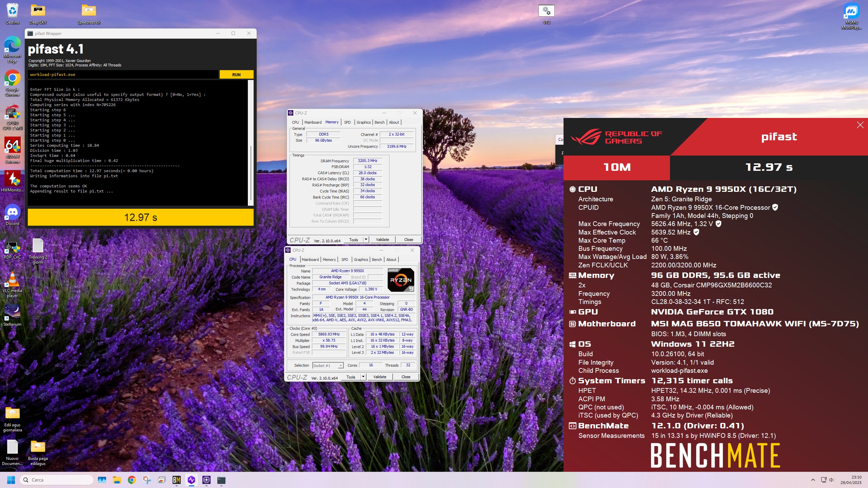Open Memory tab in lower CPU-Z window
The image size is (868, 488).
[x=329, y=260]
